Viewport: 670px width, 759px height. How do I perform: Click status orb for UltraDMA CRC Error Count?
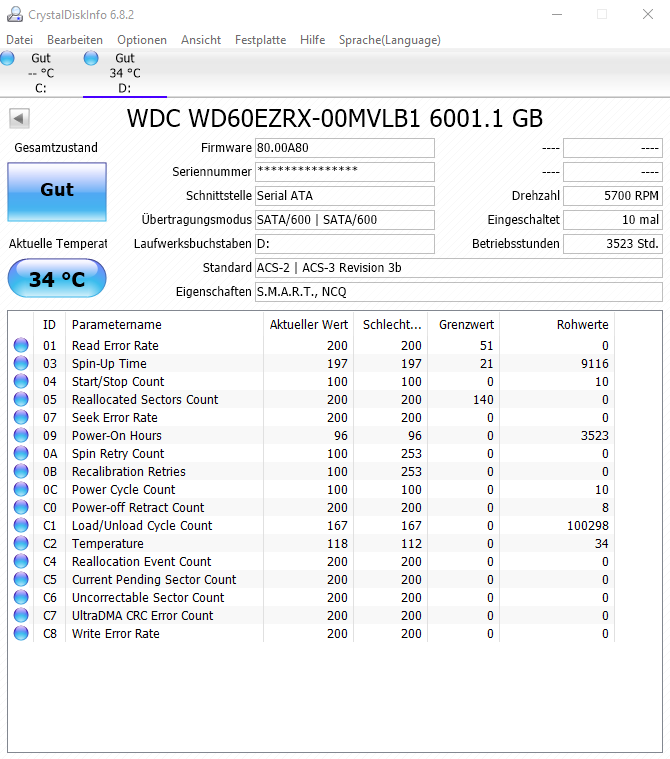coord(21,615)
